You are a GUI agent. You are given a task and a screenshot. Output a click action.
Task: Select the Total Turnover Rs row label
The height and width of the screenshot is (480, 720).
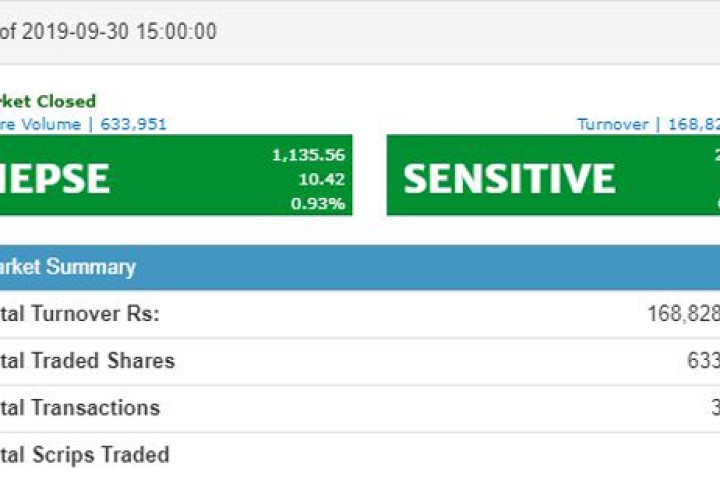(80, 314)
